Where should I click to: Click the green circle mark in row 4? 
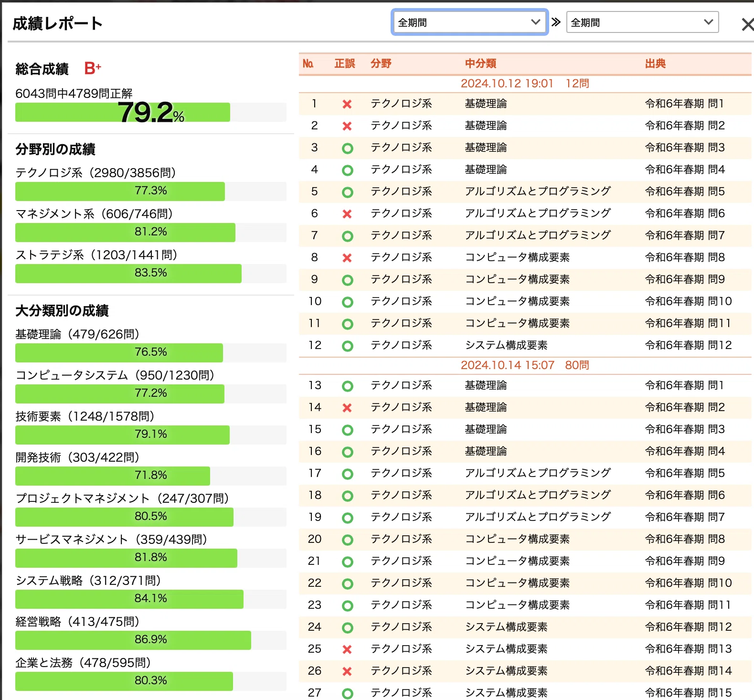click(x=348, y=170)
